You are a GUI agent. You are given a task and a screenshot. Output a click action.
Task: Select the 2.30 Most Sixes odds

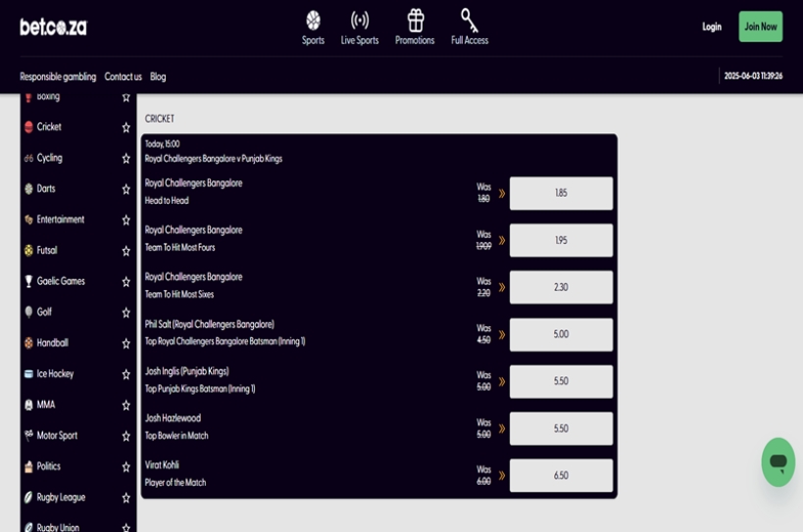561,287
